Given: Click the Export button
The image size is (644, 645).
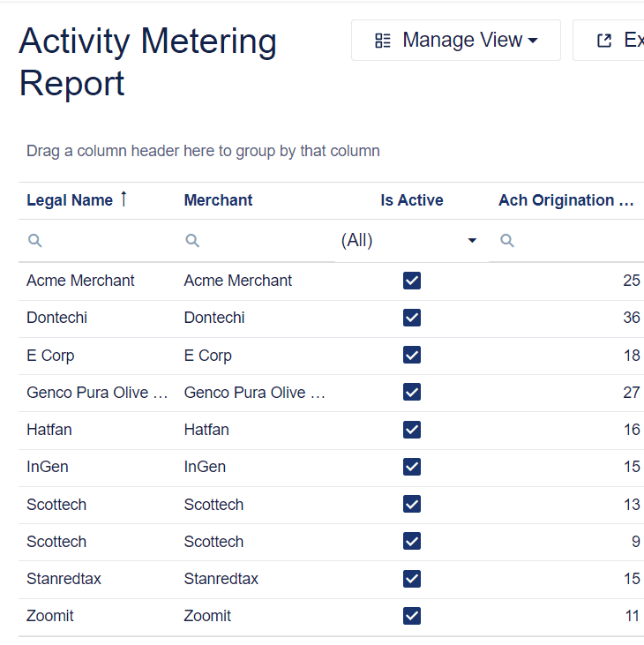Looking at the screenshot, I should (x=609, y=41).
